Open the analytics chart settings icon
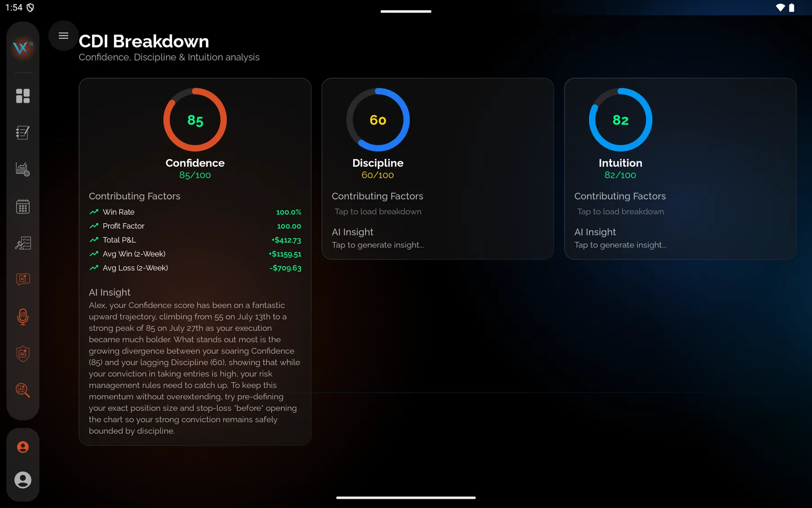Screen dimensions: 812x508 23,169
